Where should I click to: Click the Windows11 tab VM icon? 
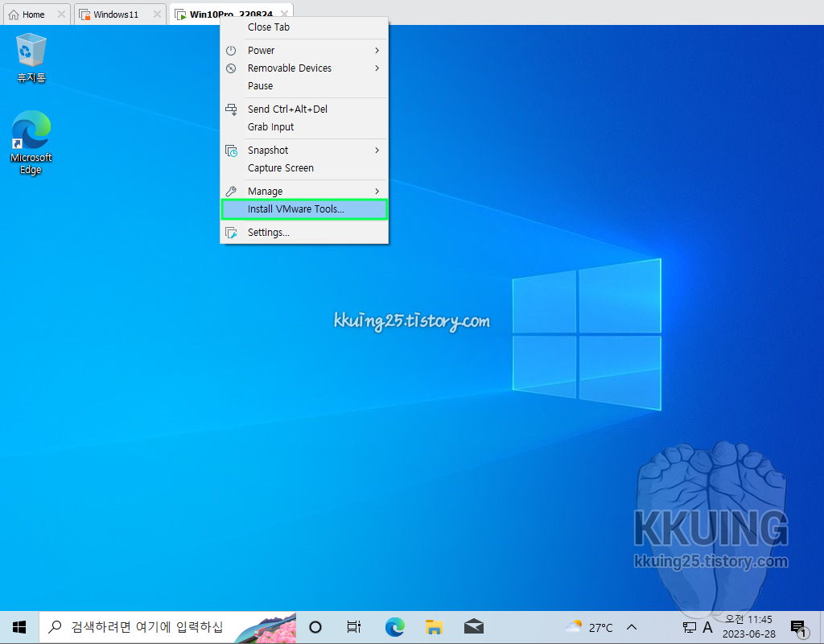tap(84, 14)
